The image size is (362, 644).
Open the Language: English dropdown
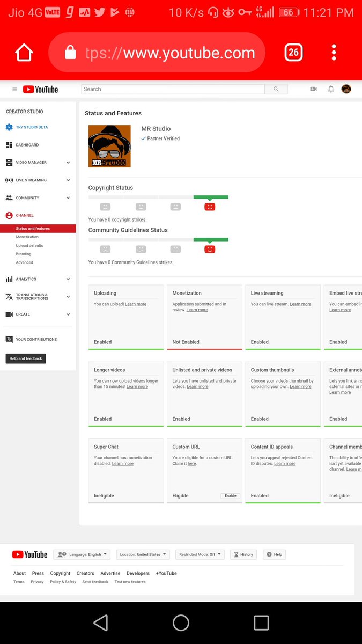click(x=82, y=554)
